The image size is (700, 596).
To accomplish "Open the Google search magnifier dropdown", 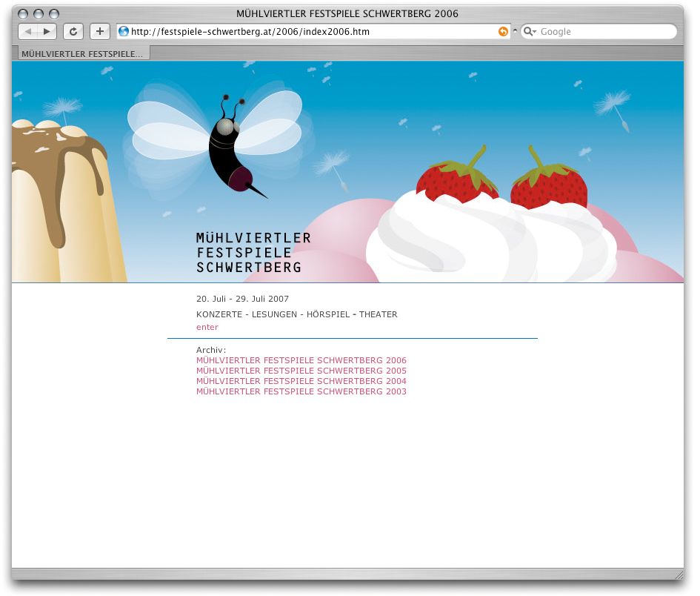I will point(530,32).
